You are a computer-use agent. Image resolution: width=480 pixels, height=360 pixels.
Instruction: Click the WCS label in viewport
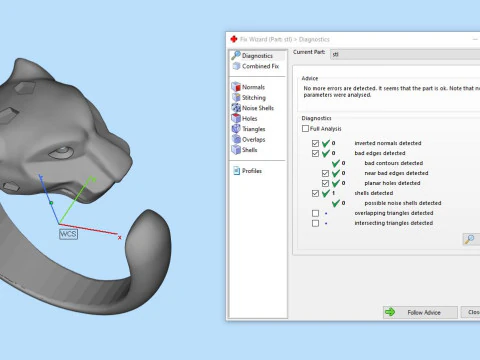68,234
